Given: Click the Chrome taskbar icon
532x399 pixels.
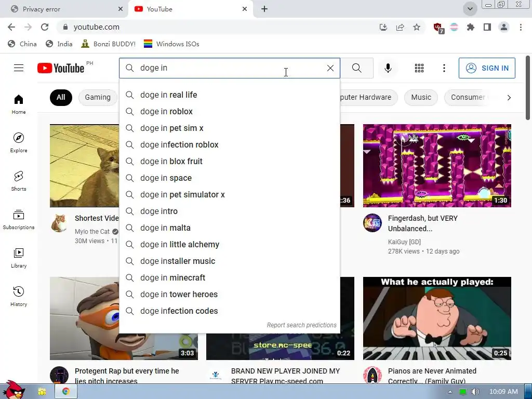Looking at the screenshot, I should (x=66, y=392).
